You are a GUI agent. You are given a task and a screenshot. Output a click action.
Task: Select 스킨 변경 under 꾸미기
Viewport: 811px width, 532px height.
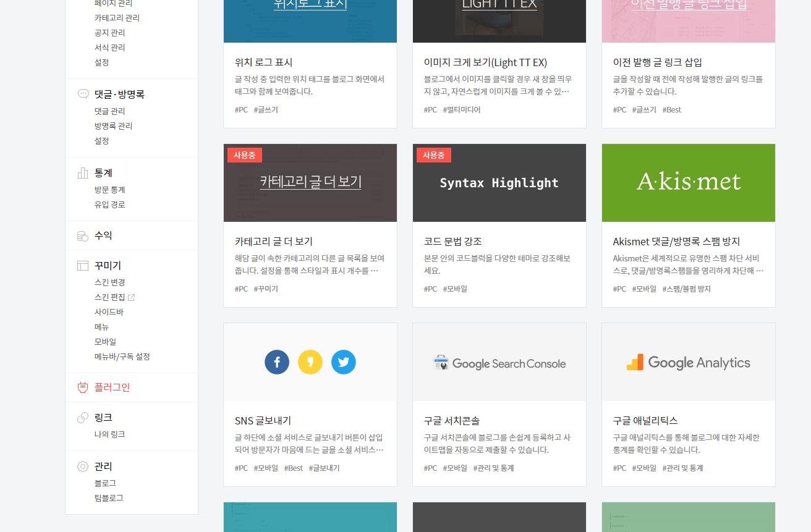point(109,282)
